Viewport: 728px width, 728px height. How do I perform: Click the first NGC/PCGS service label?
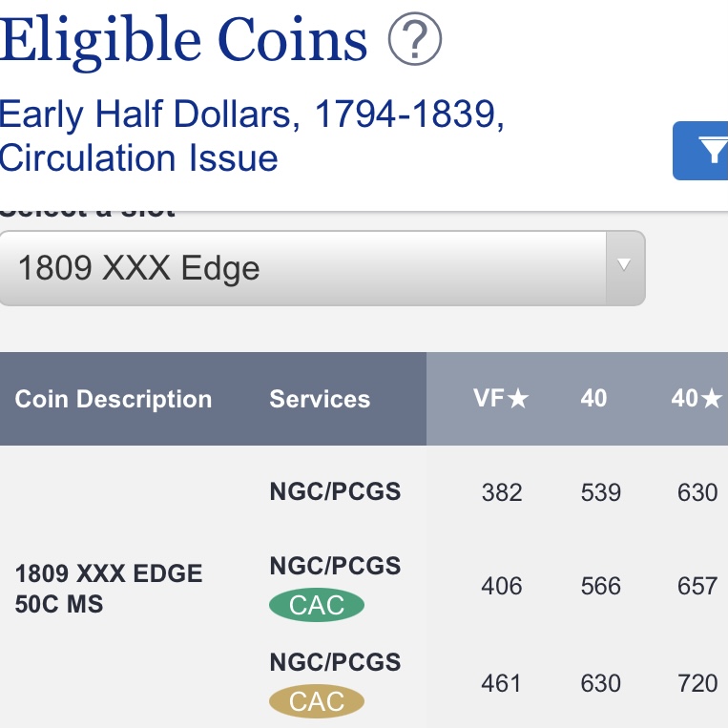pos(335,491)
